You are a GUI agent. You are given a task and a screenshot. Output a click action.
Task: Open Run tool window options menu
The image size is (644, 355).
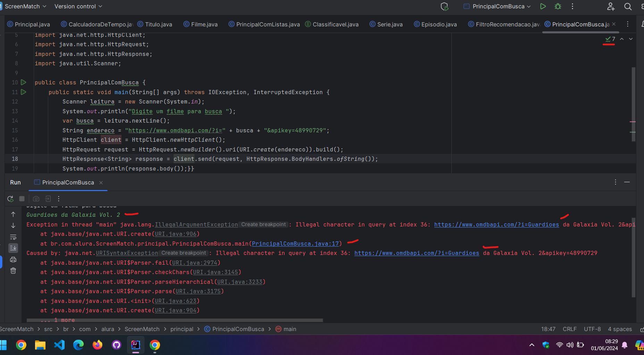616,182
